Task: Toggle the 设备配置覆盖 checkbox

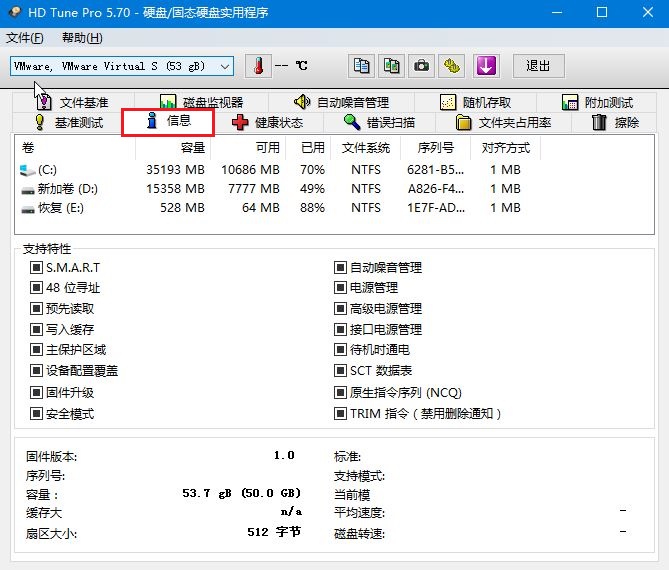Action: tap(36, 370)
